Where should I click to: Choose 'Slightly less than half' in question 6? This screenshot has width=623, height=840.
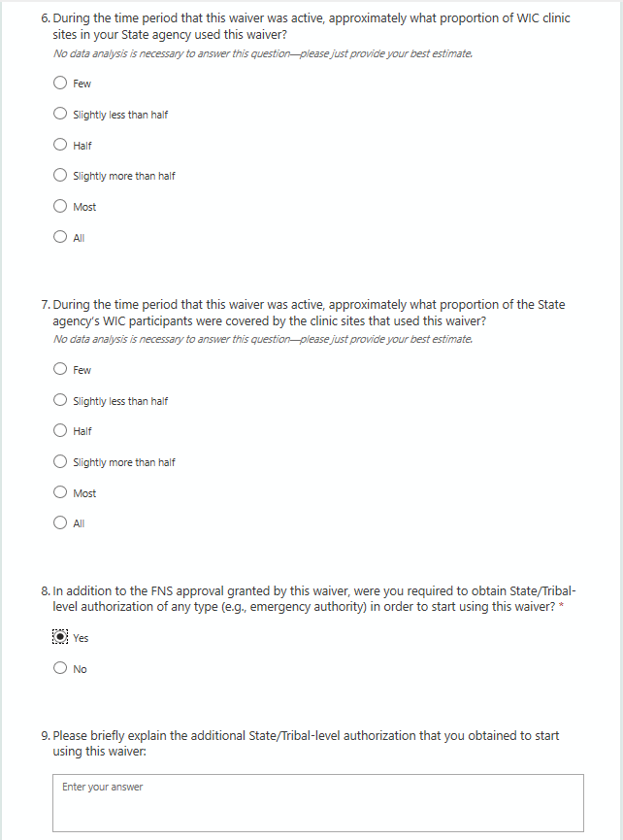[x=60, y=115]
